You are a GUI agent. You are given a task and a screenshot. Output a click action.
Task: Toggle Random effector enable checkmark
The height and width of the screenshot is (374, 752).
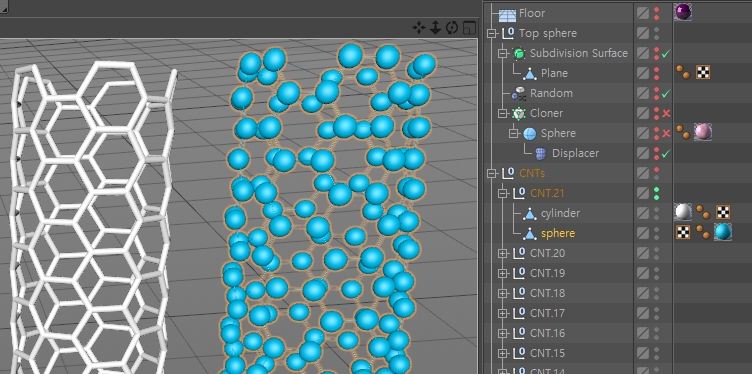pos(666,94)
